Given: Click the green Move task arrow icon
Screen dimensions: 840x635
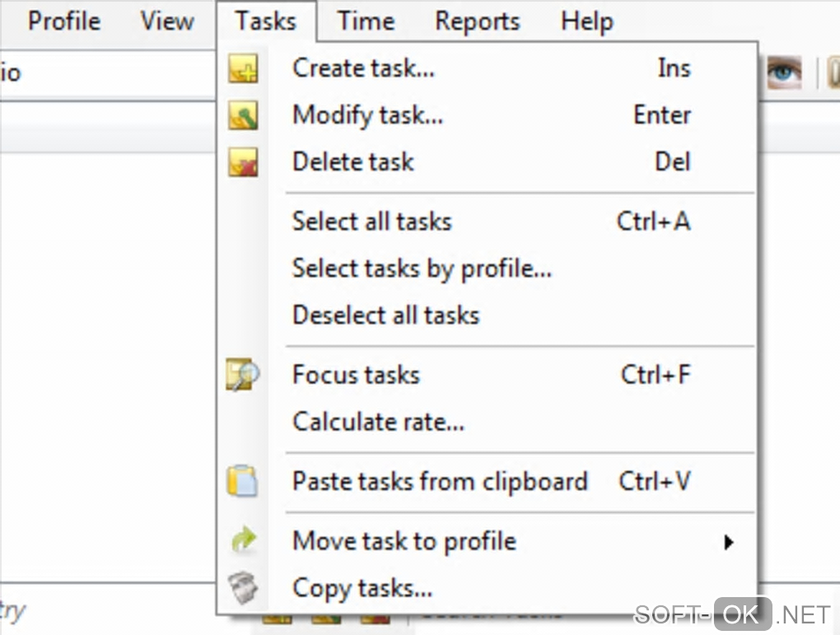Looking at the screenshot, I should point(243,541).
